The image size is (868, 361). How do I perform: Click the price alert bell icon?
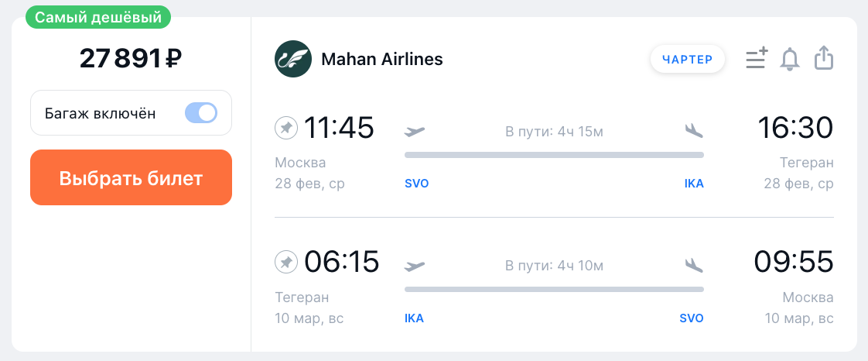pyautogui.click(x=790, y=59)
